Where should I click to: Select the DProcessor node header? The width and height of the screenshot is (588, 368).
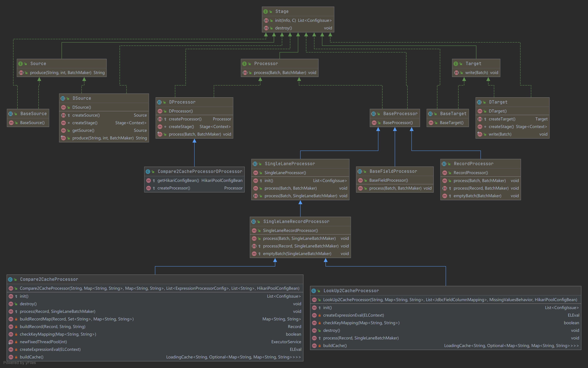(x=182, y=102)
